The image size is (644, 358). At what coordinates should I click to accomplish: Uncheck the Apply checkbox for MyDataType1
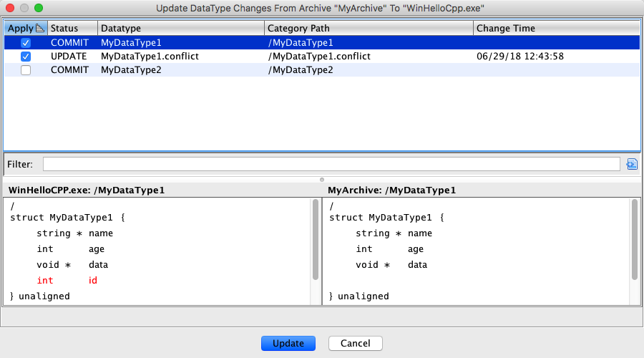[26, 43]
